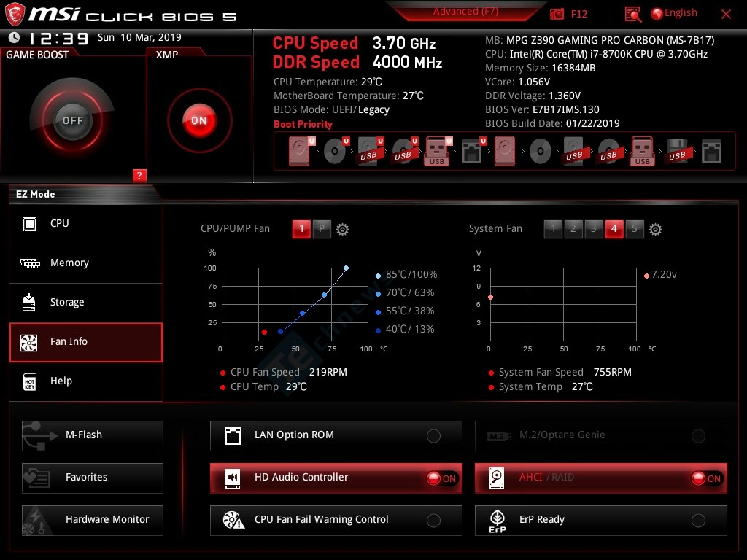Switch to Advanced (F7) mode

465,12
